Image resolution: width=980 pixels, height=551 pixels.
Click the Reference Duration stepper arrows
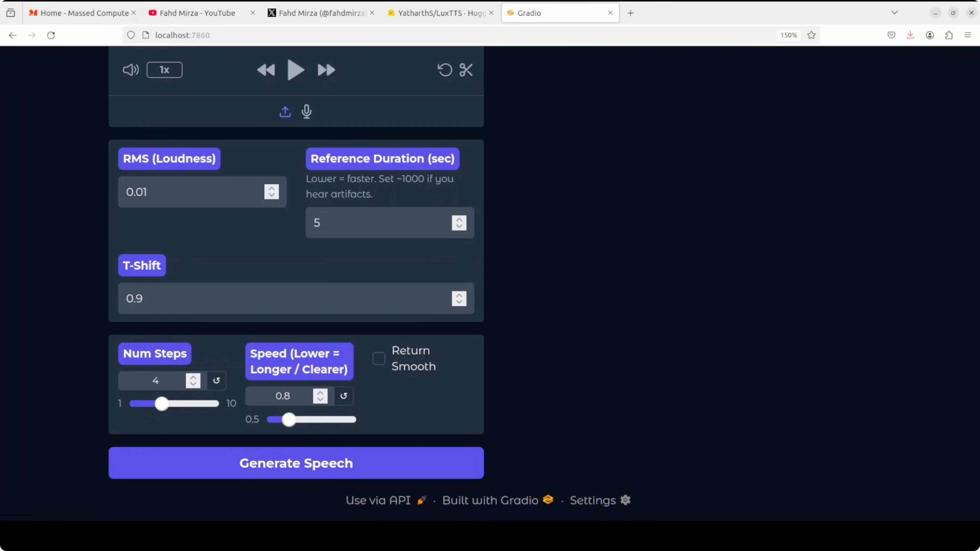click(x=459, y=223)
